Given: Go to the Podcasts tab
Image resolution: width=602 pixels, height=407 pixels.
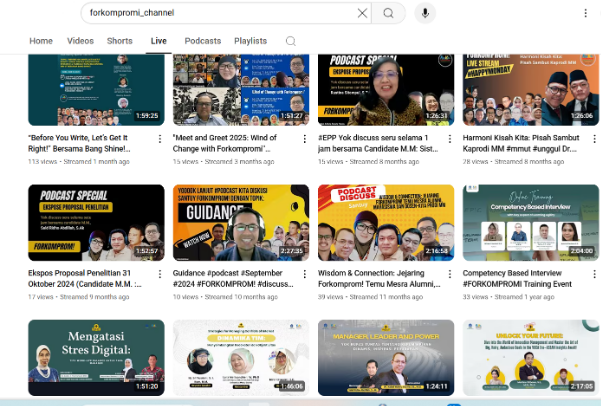Looking at the screenshot, I should [x=202, y=41].
